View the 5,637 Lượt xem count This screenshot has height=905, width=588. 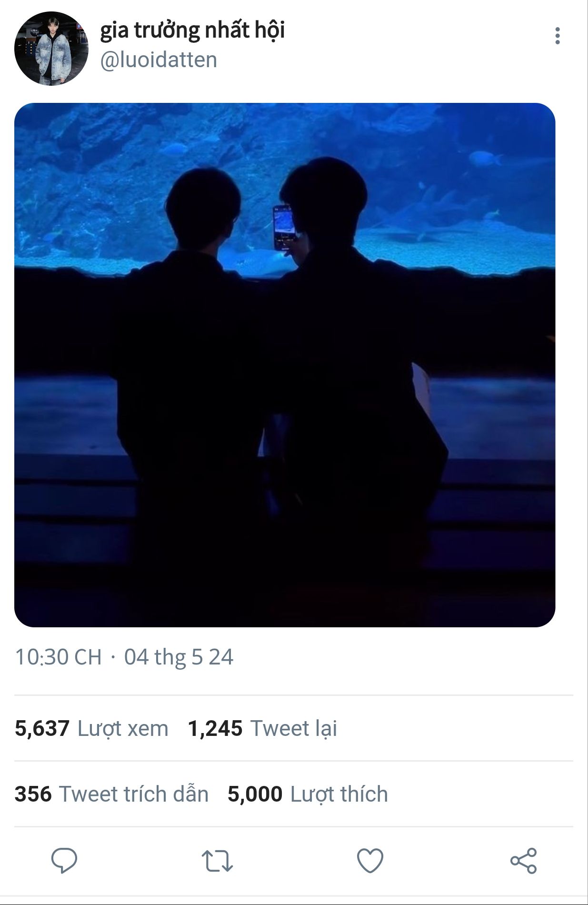pyautogui.click(x=91, y=728)
